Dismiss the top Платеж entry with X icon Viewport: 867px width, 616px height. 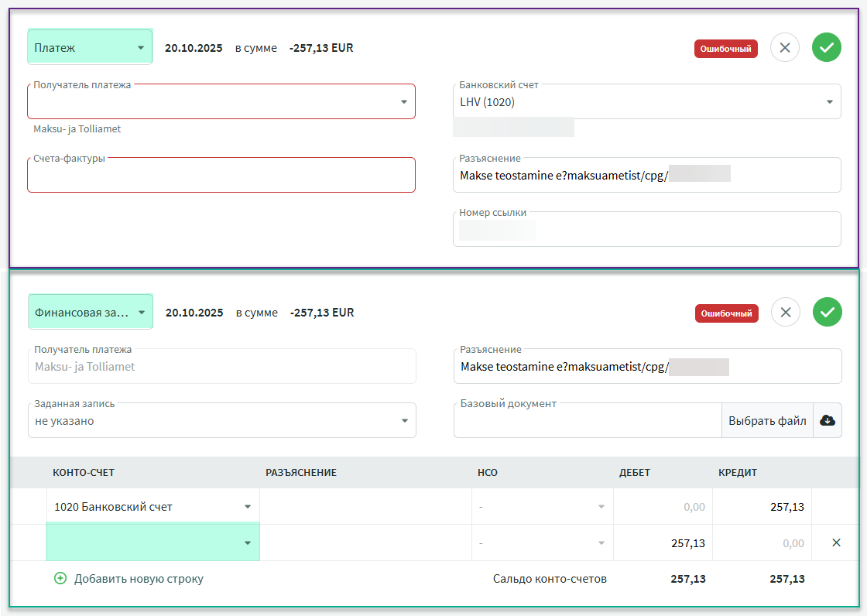785,48
